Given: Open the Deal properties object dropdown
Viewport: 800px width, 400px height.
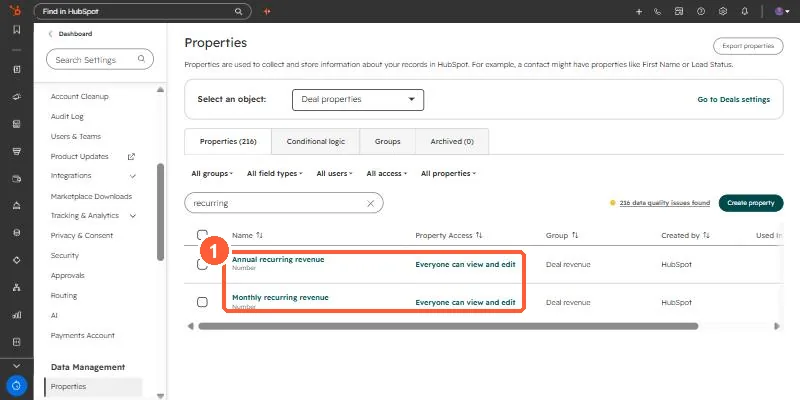Looking at the screenshot, I should [x=358, y=99].
